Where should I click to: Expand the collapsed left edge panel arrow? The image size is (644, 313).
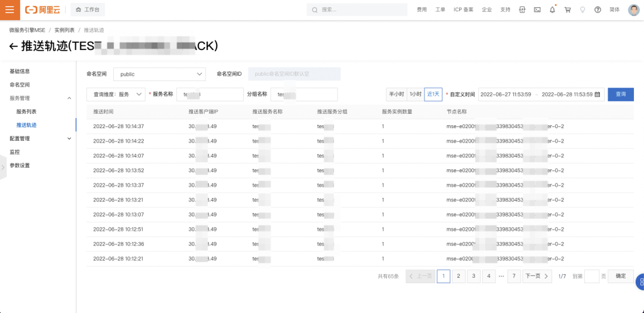pyautogui.click(x=3, y=167)
